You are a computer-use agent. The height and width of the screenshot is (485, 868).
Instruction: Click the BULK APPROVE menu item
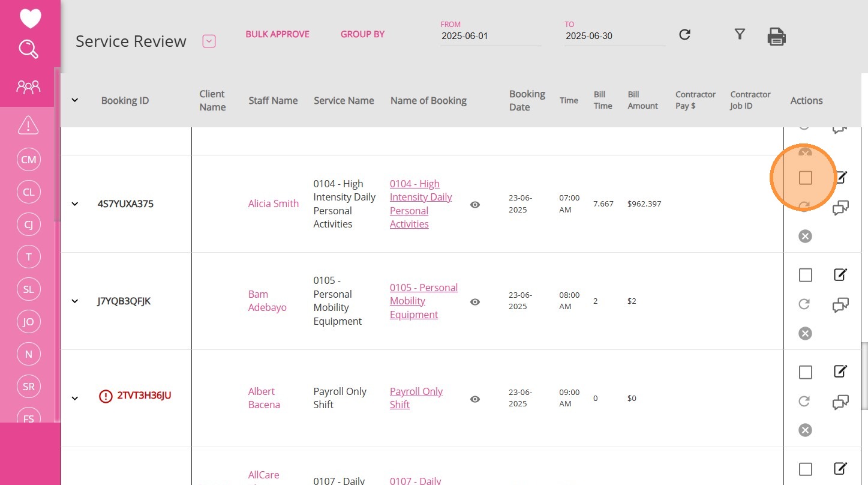pos(277,34)
